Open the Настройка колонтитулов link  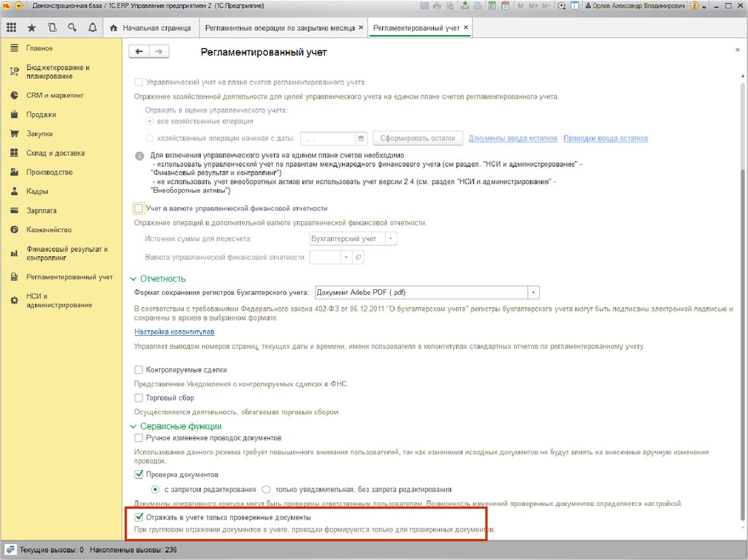[x=174, y=332]
